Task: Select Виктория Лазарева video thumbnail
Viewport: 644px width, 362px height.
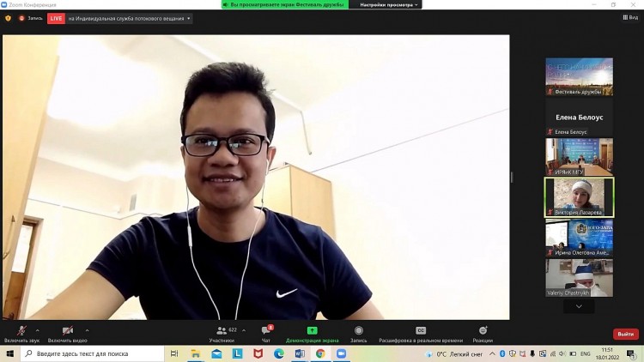Action: click(x=579, y=197)
